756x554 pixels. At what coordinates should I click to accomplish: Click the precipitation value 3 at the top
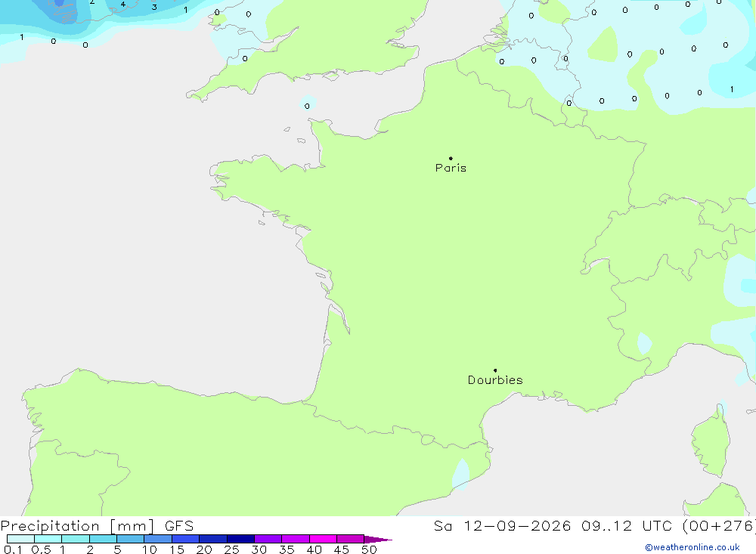(x=154, y=8)
